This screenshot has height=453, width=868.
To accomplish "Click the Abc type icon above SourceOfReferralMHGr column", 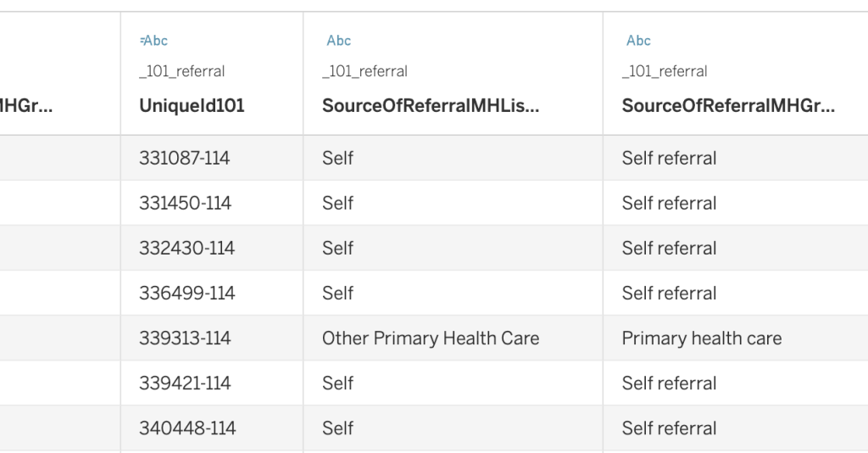I will coord(638,41).
